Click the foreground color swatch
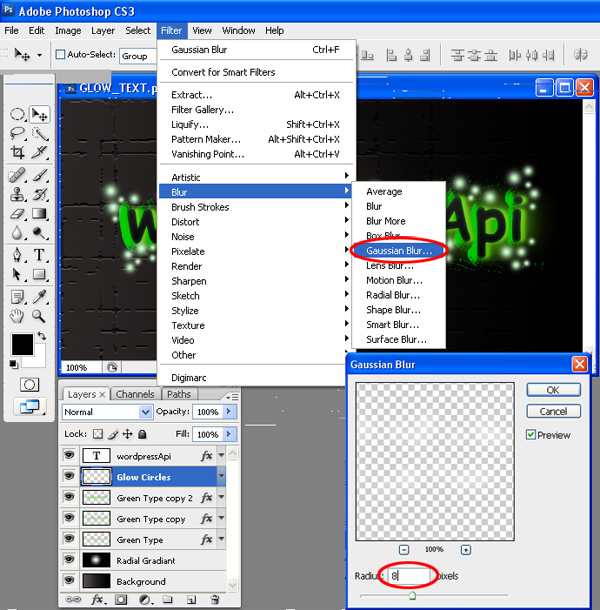This screenshot has width=600, height=610. [22, 344]
